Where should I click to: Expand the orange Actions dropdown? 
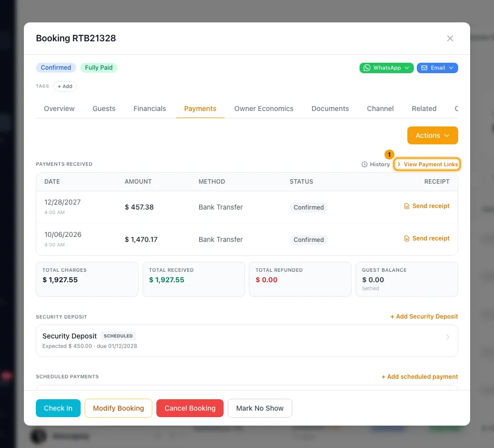pyautogui.click(x=432, y=136)
